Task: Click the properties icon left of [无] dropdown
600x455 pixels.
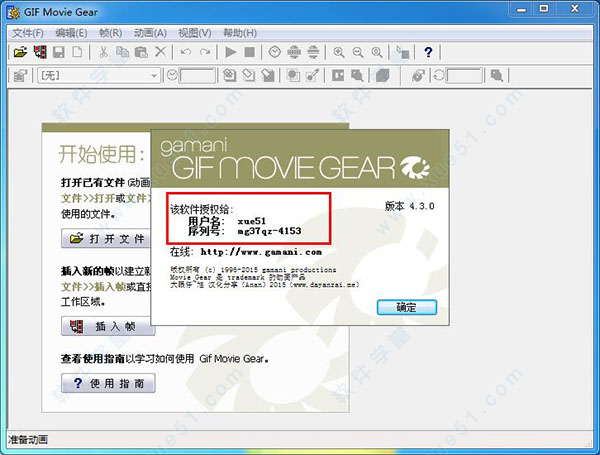Action: point(20,75)
